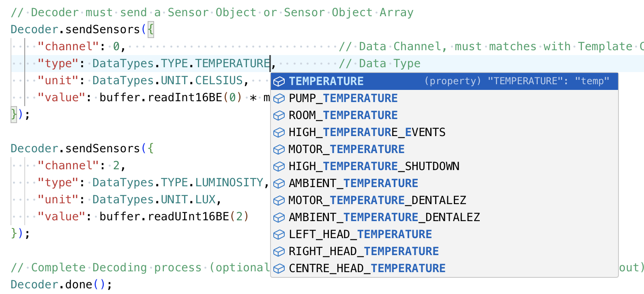The image size is (644, 294).
Task: Click the icon next to HIGH_TEMPERATURE_SHUTDOWN
Action: click(x=279, y=166)
